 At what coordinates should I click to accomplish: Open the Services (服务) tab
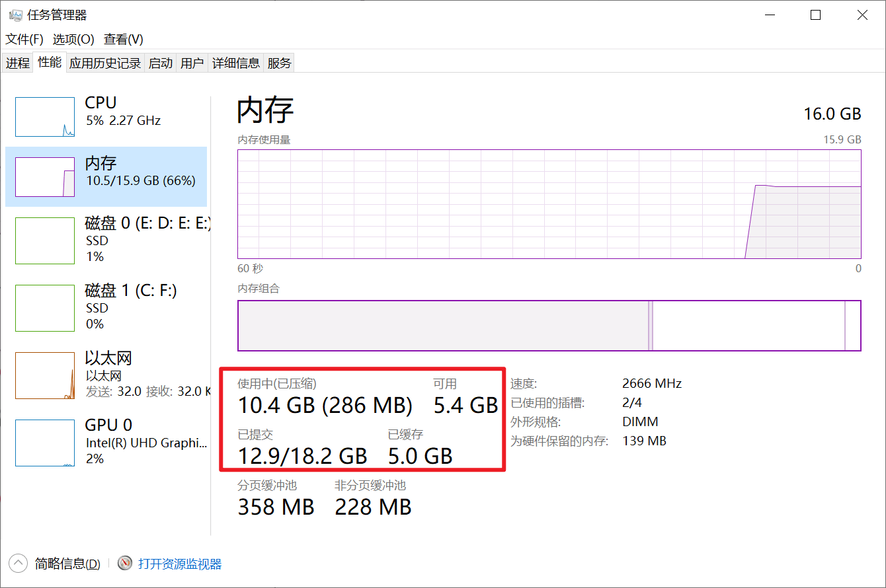tap(279, 63)
